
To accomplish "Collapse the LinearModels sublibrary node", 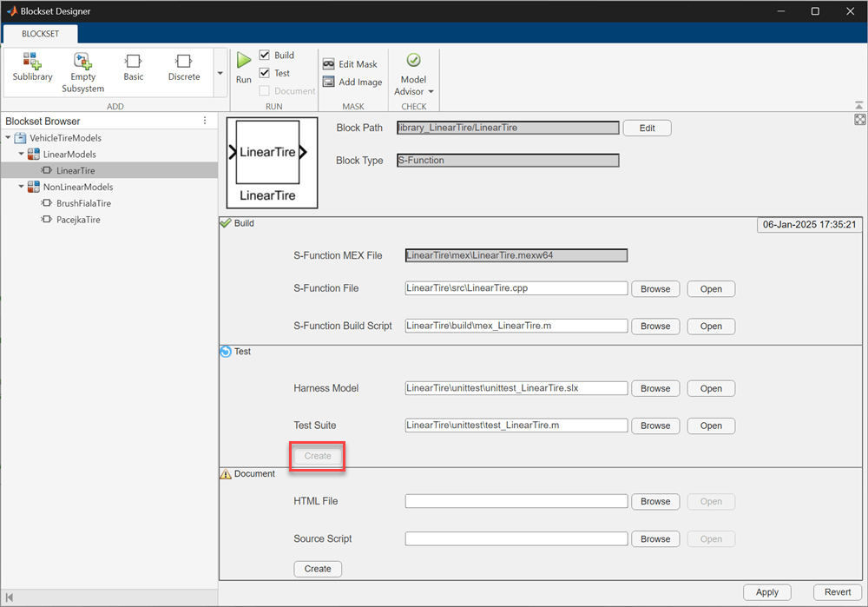I will pyautogui.click(x=21, y=155).
